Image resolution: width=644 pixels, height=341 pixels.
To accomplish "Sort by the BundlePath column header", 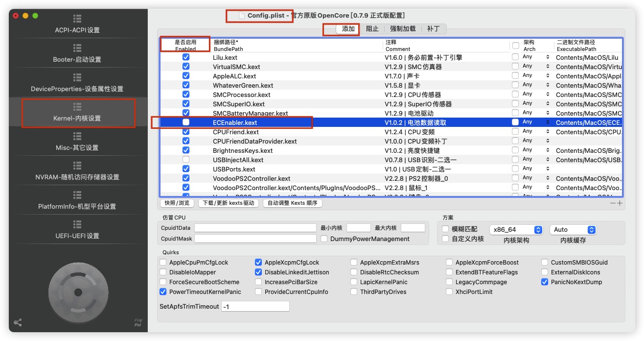I will click(x=297, y=46).
